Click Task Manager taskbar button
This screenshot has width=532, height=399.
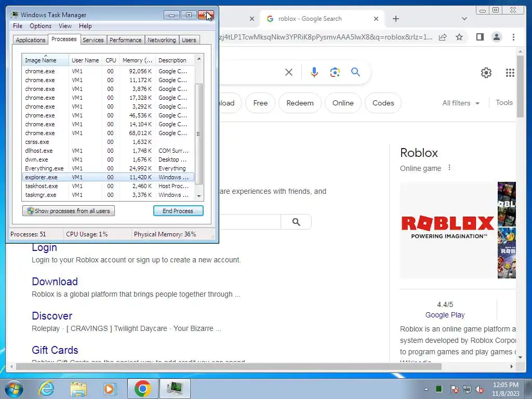click(175, 389)
